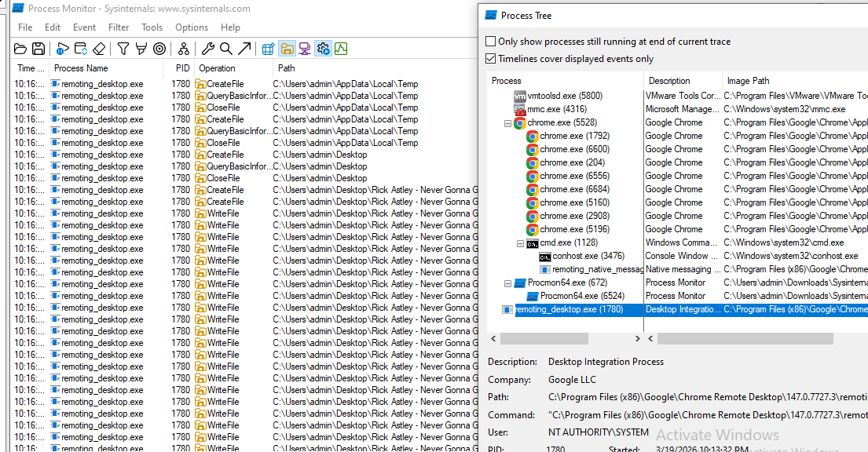Image resolution: width=868 pixels, height=452 pixels.
Task: Click the Time column header
Action: point(30,68)
